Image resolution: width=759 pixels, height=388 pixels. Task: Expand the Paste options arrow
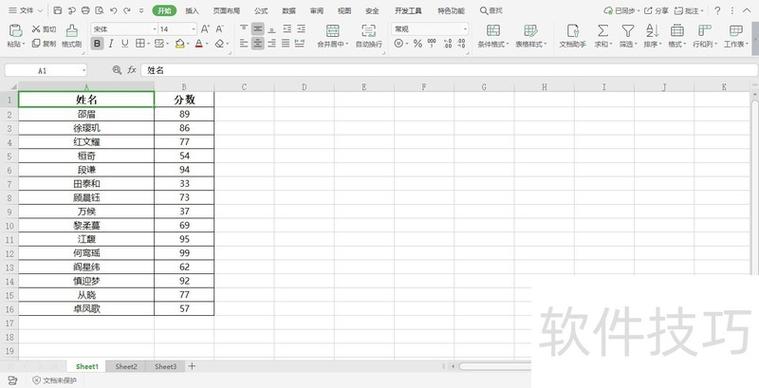(x=24, y=44)
